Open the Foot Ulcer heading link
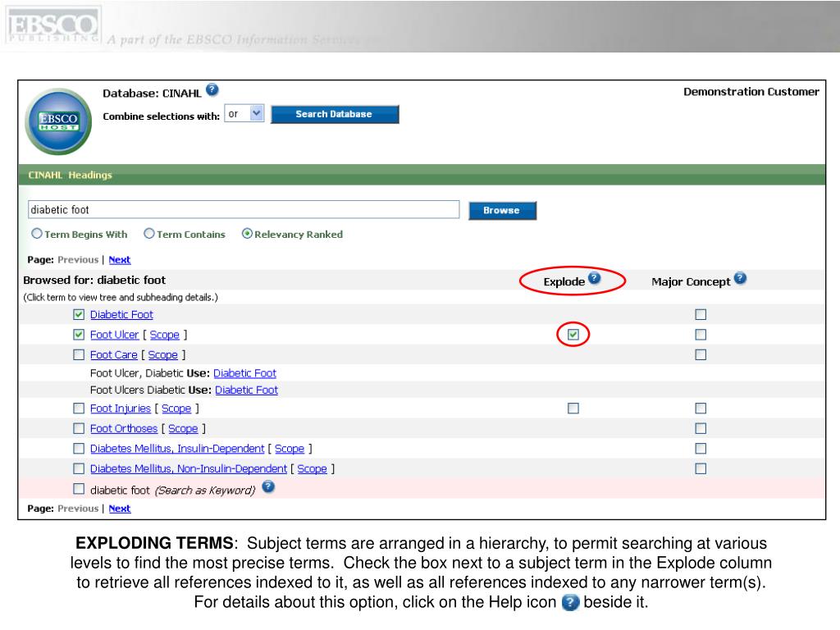The width and height of the screenshot is (840, 630). click(x=114, y=335)
